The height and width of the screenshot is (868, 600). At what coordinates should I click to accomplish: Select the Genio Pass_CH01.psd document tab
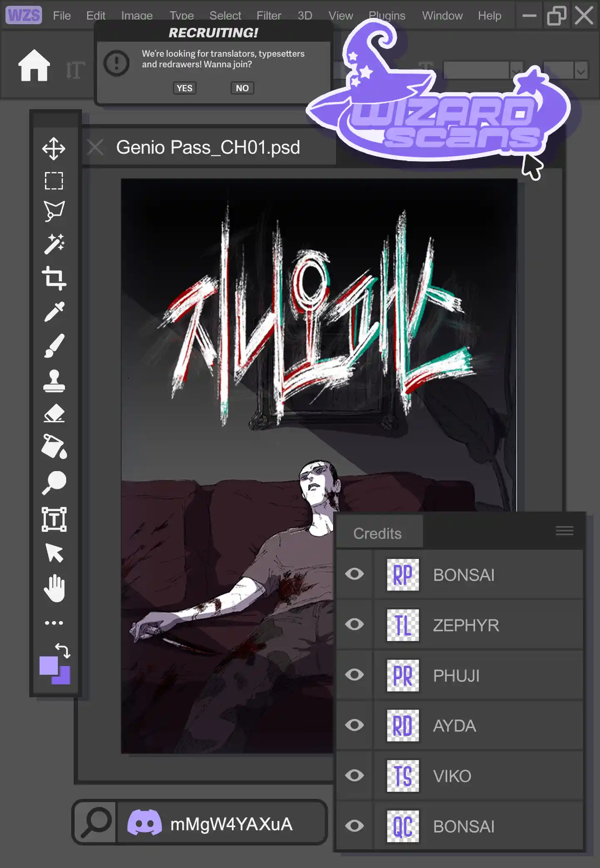click(208, 147)
